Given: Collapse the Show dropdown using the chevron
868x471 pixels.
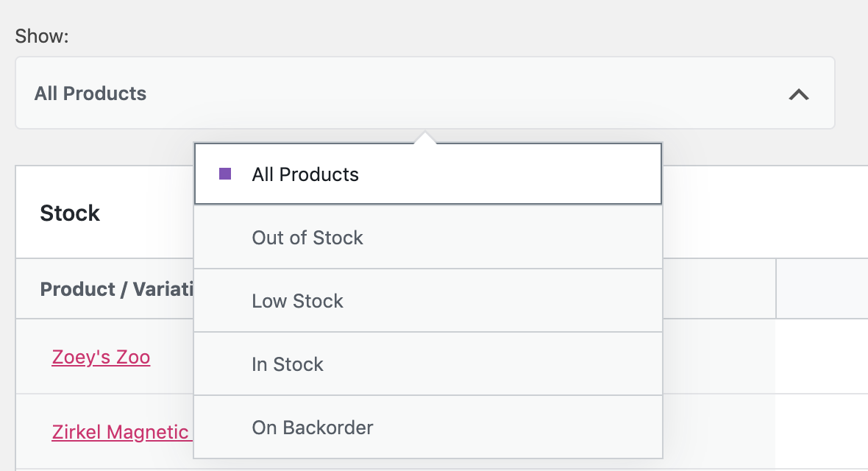Looking at the screenshot, I should pyautogui.click(x=799, y=94).
